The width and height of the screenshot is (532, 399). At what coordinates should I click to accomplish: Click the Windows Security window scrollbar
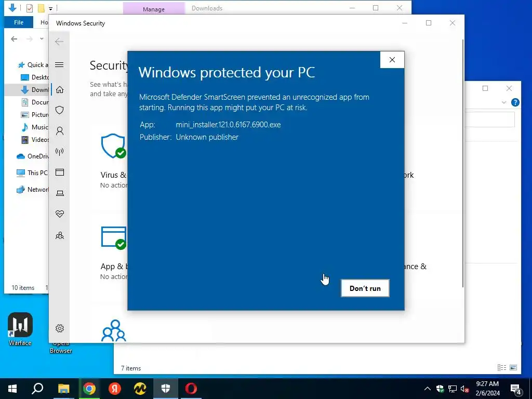click(x=463, y=164)
